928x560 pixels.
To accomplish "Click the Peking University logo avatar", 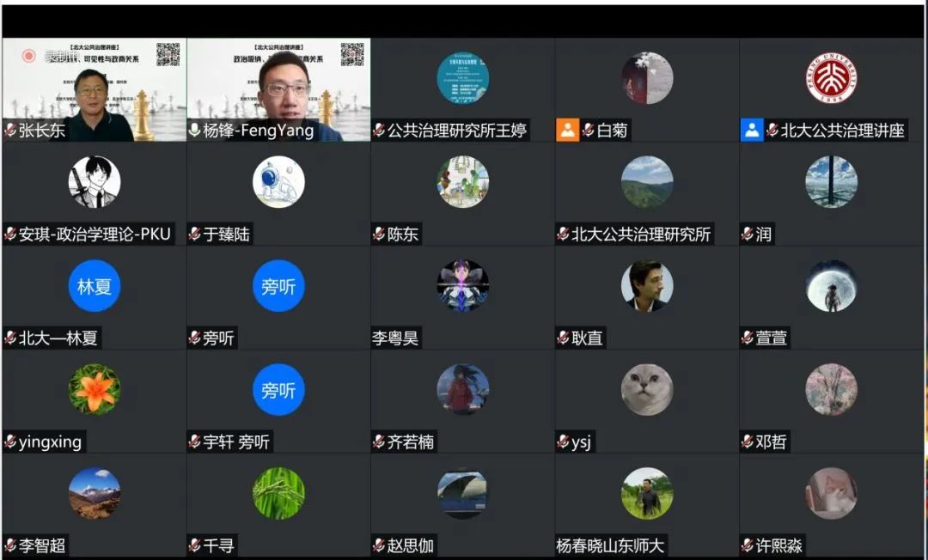I will 831,78.
